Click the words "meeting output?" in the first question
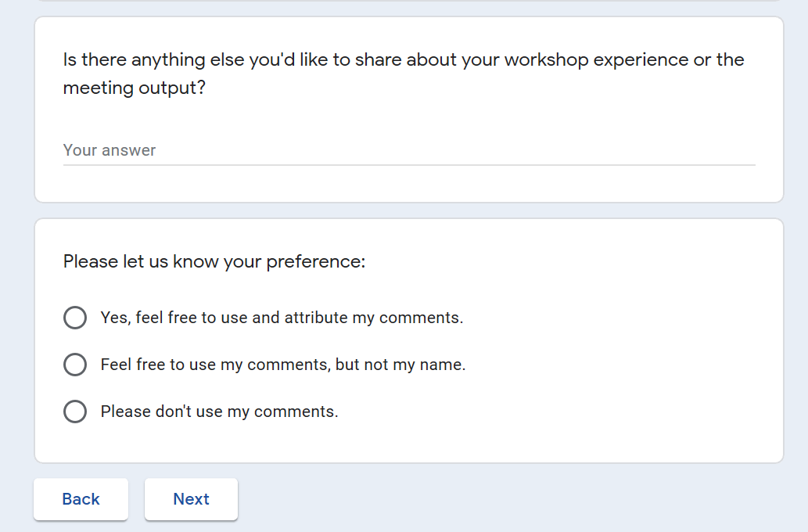Image resolution: width=808 pixels, height=532 pixels. point(134,88)
